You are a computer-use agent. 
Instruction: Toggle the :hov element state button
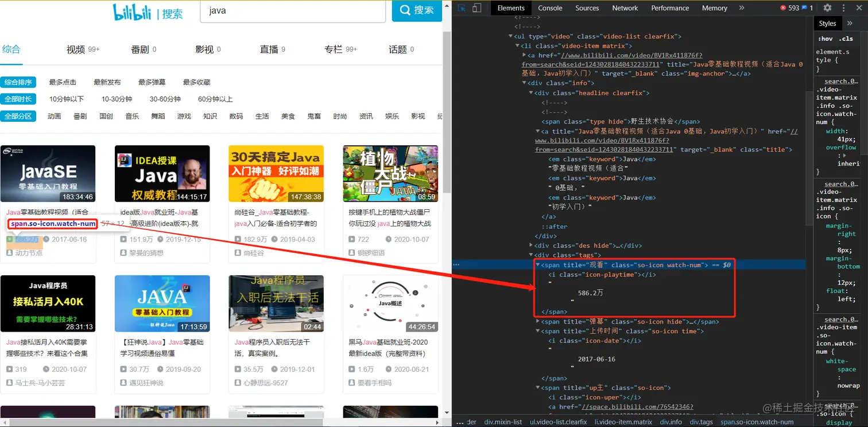coord(826,39)
